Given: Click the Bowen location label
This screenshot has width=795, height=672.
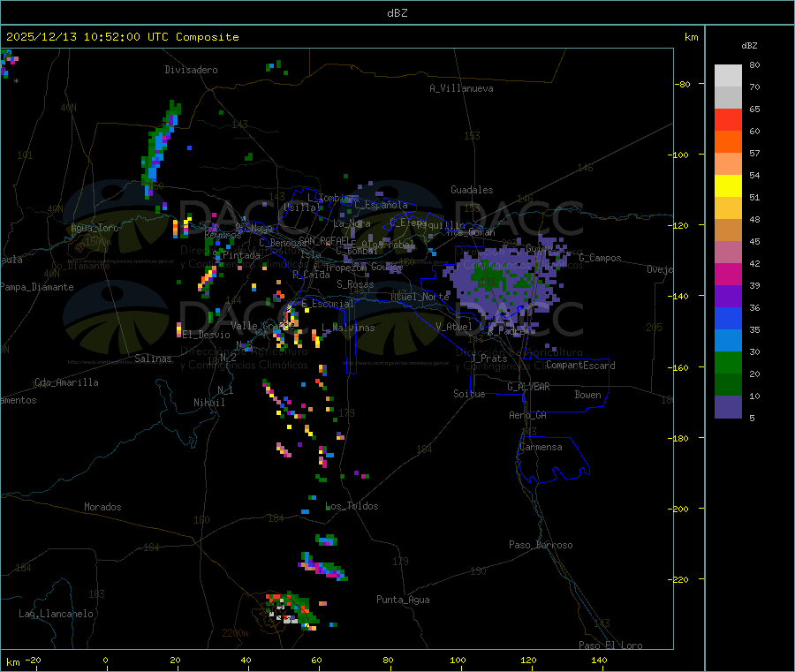Looking at the screenshot, I should 587,395.
